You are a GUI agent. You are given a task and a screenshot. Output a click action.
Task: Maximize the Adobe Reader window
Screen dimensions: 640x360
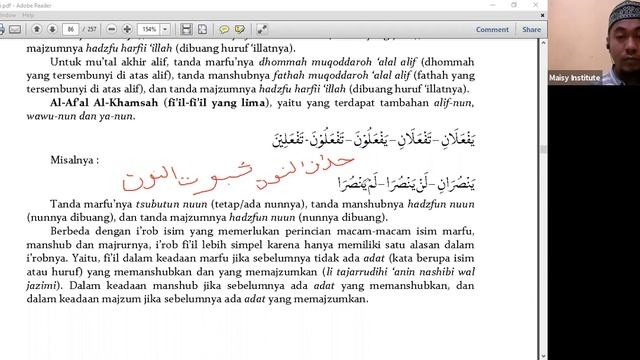point(514,5)
